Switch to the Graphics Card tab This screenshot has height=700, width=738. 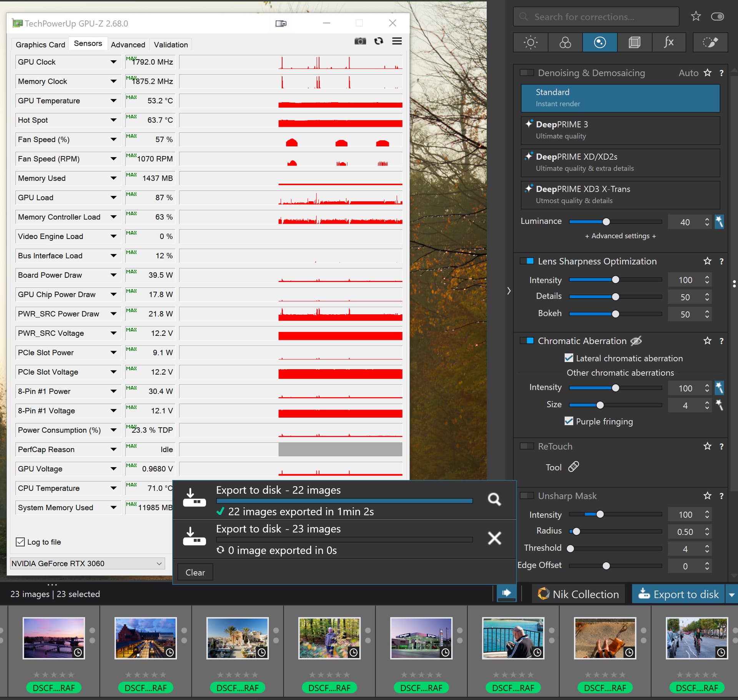[40, 45]
